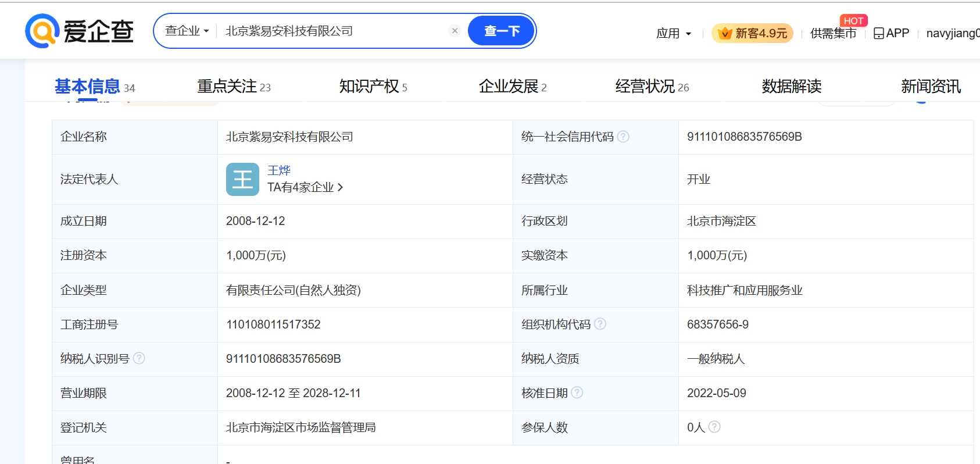
Task: Select the 一般纳税人 taxpayer qualification
Action: (716, 359)
